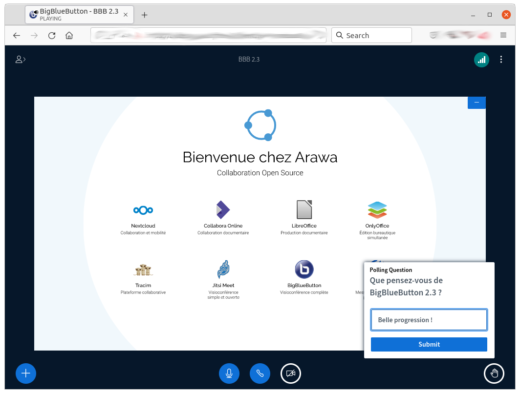Click the 'Polling Question' label
This screenshot has width=520, height=394.
(x=391, y=270)
